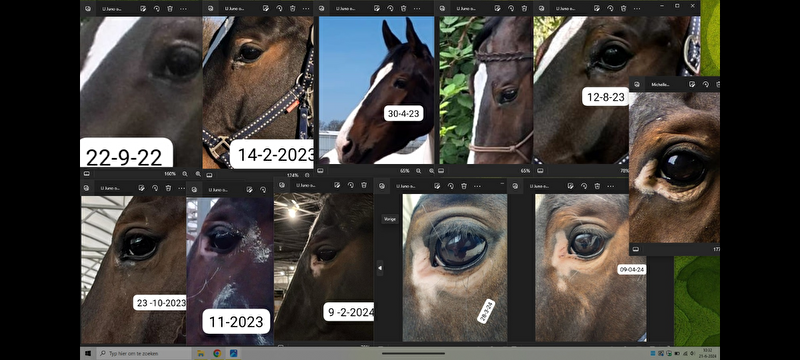Rotate the 28-3-24 photo
This screenshot has height=360, width=800.
click(x=451, y=186)
